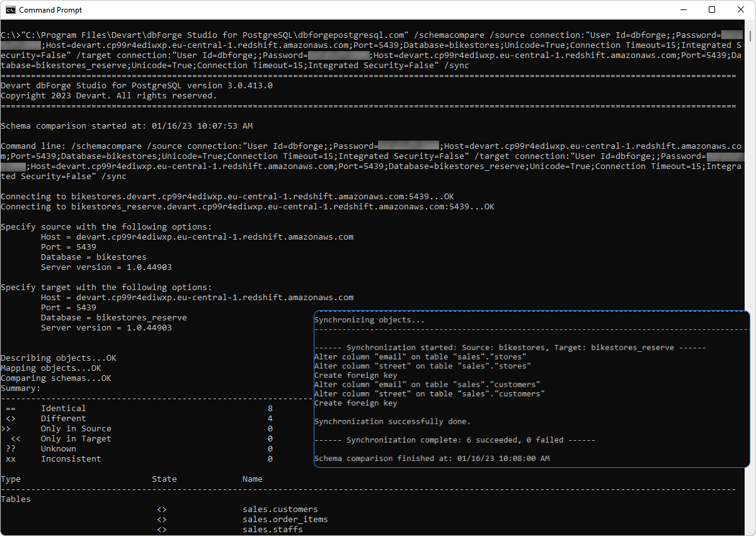
Task: Click the <> state symbol beside sales.customers
Action: coord(162,510)
